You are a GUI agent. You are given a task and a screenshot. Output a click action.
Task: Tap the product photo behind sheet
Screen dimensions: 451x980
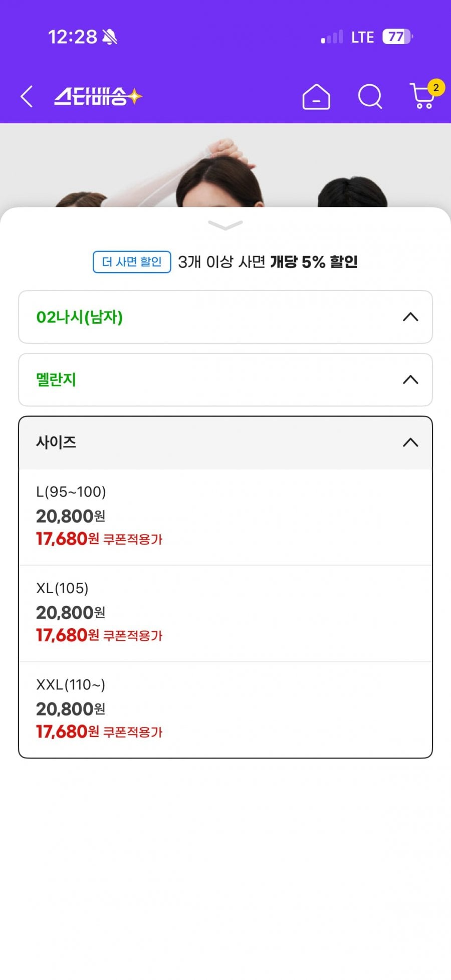point(225,165)
